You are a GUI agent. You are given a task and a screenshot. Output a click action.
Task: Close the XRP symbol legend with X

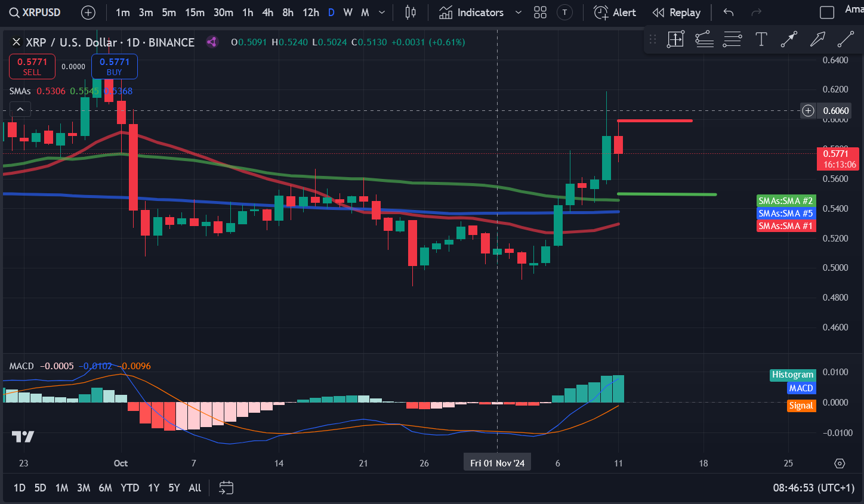[x=16, y=42]
